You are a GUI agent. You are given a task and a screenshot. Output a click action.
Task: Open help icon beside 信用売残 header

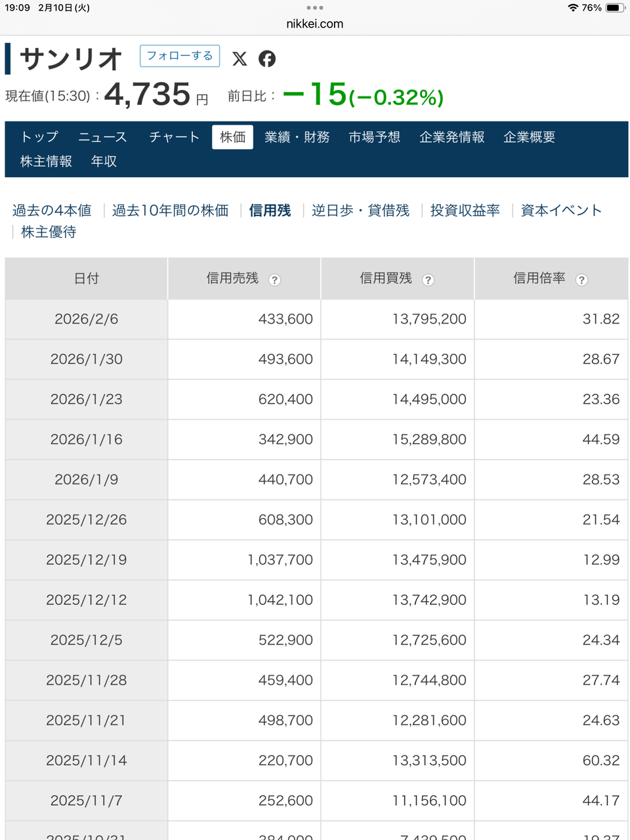point(275,280)
